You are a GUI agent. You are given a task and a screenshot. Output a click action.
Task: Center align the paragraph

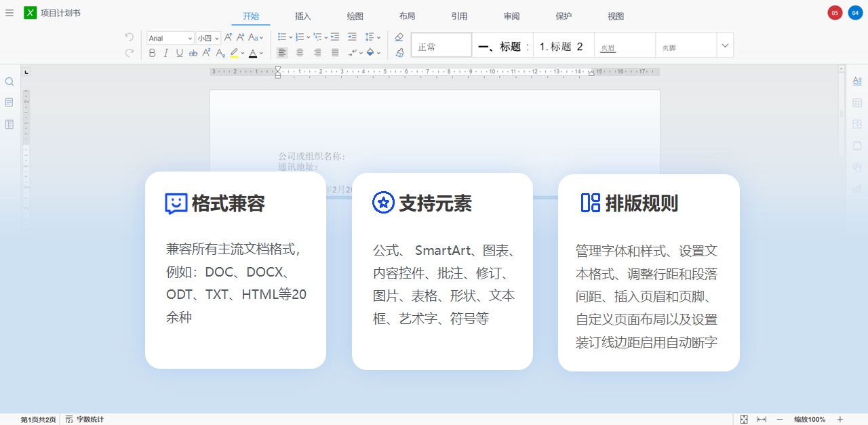tap(300, 52)
